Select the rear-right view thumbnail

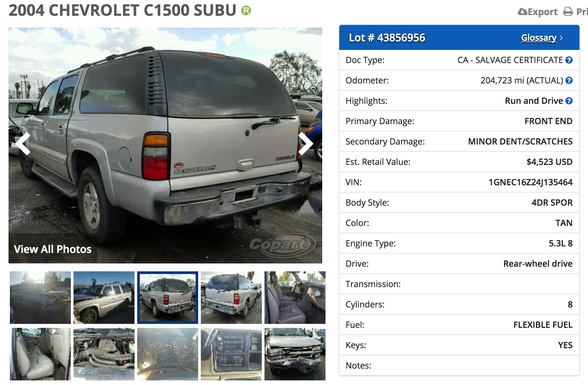[x=231, y=298]
